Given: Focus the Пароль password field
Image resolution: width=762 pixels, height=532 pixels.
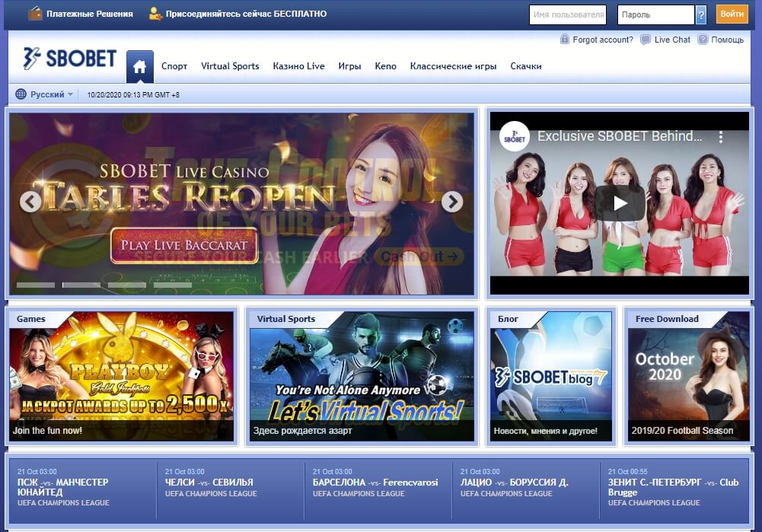Looking at the screenshot, I should click(x=656, y=14).
